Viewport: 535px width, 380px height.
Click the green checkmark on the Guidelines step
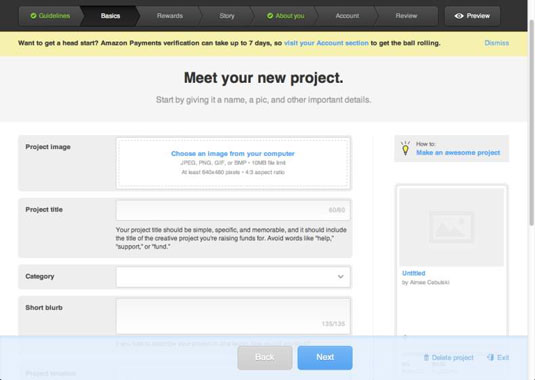tap(33, 16)
